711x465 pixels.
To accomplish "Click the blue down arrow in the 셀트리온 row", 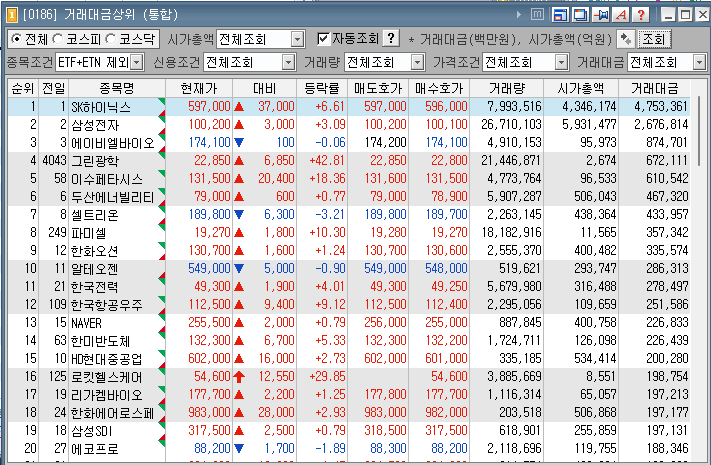I will [239, 215].
